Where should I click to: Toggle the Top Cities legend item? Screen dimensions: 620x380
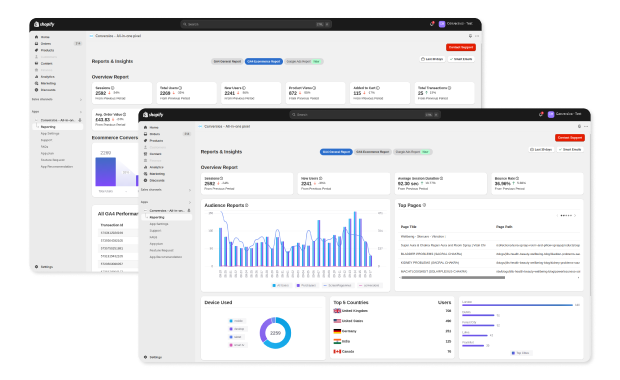pyautogui.click(x=520, y=353)
